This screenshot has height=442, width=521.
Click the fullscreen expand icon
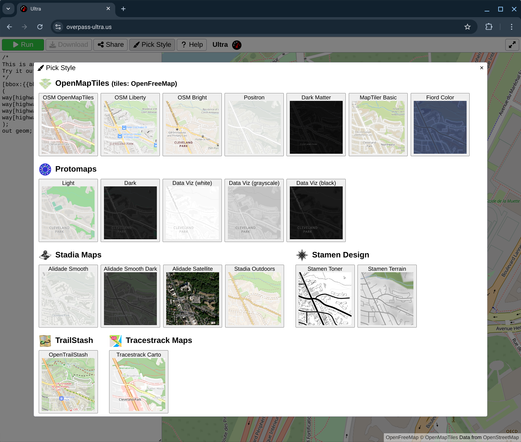tap(512, 45)
